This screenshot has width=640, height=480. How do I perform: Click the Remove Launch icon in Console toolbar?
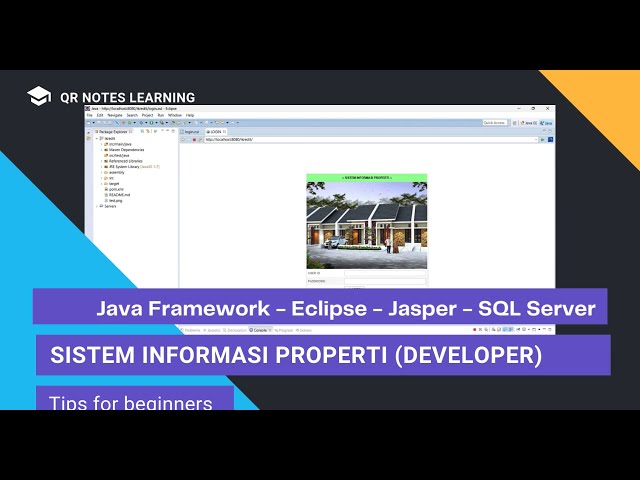[480, 330]
